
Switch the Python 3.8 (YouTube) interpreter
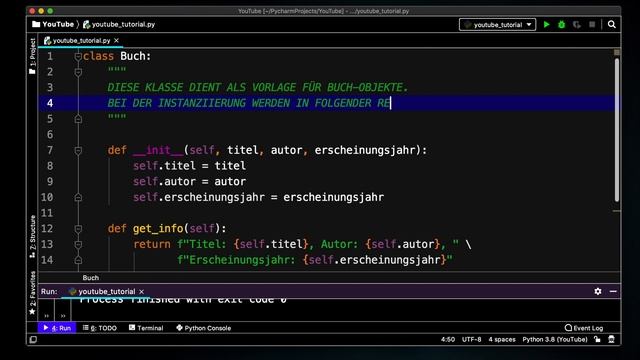(x=555, y=340)
